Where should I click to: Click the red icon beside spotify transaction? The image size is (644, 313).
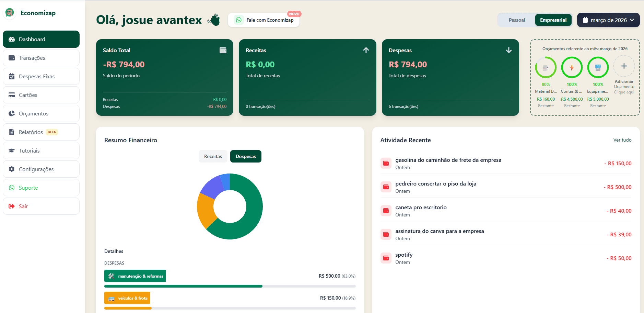(386, 258)
